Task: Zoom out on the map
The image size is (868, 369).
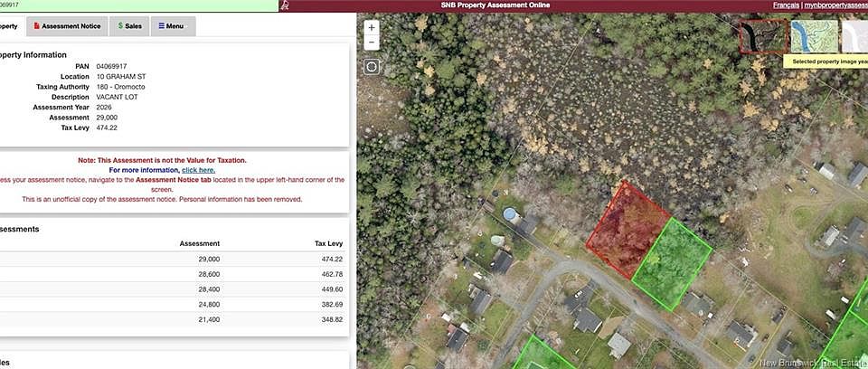Action: tap(372, 43)
